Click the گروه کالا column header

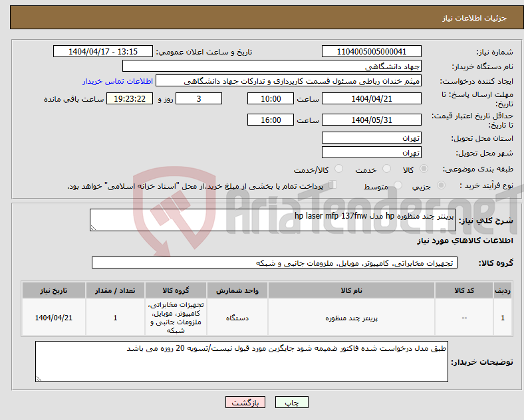coord(176,290)
